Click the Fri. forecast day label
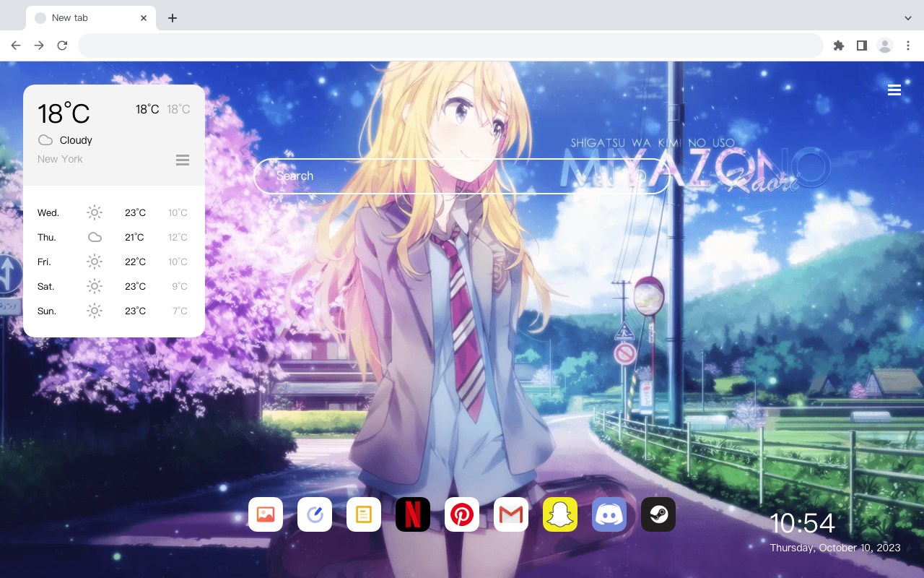The image size is (924, 578). pyautogui.click(x=44, y=262)
